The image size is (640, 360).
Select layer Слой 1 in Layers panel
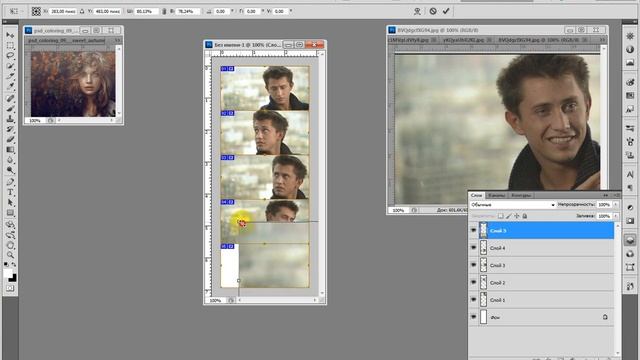click(x=546, y=300)
